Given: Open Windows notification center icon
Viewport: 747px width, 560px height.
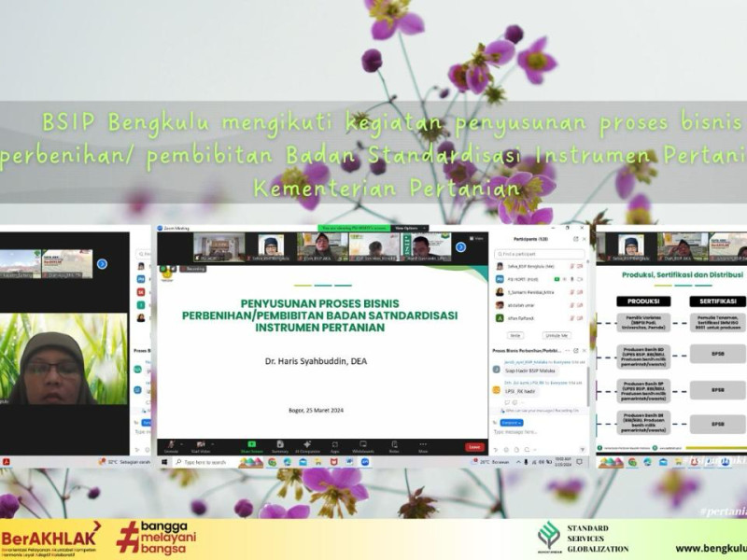Looking at the screenshot, I should point(580,462).
